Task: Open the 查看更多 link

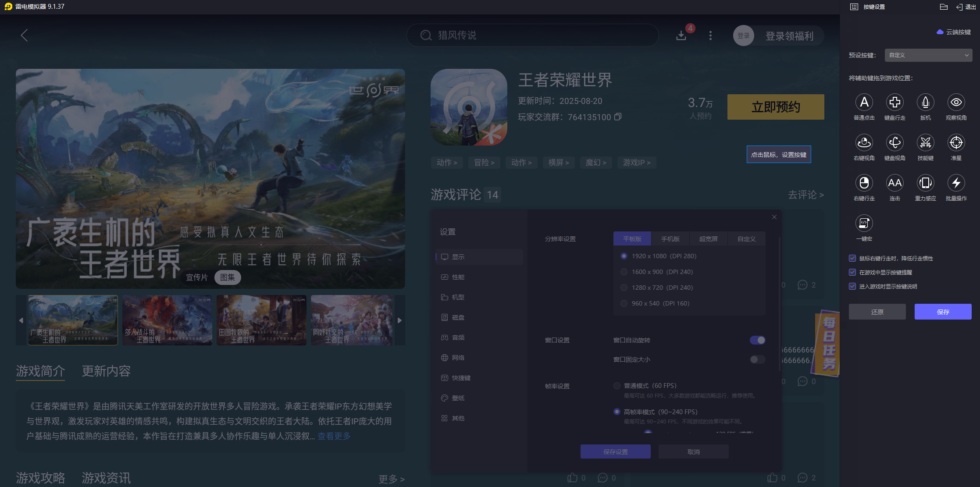Action: click(x=334, y=436)
